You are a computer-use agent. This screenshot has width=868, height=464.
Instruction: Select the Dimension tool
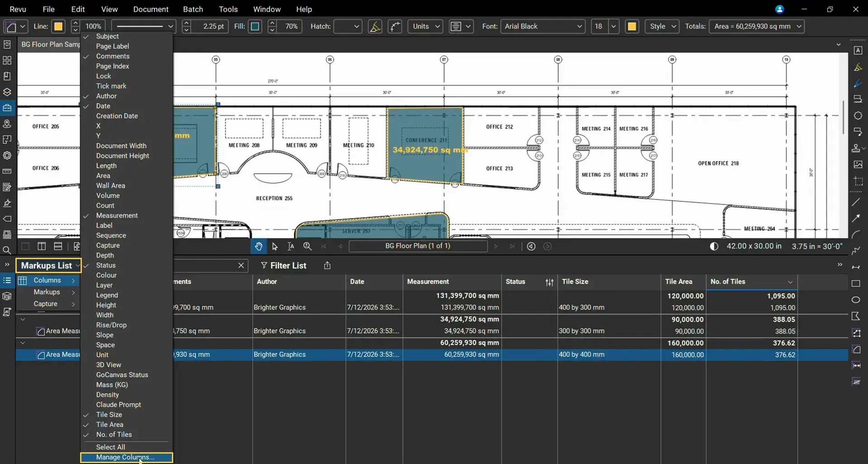tap(856, 267)
